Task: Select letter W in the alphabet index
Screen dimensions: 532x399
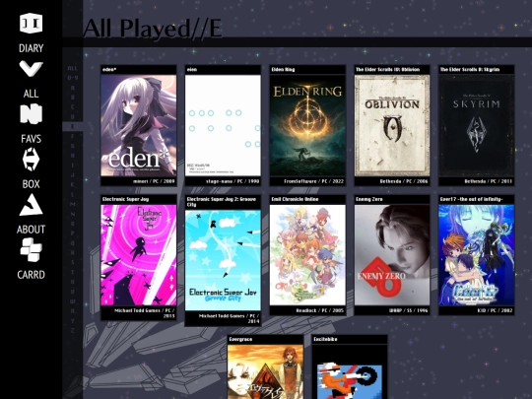Action: point(73,301)
